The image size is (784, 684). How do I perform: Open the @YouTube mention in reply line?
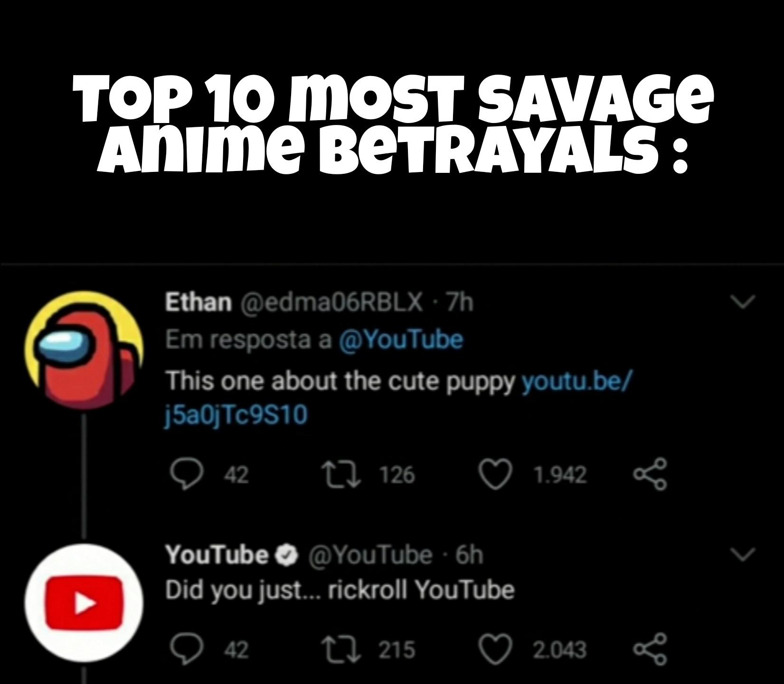(401, 340)
